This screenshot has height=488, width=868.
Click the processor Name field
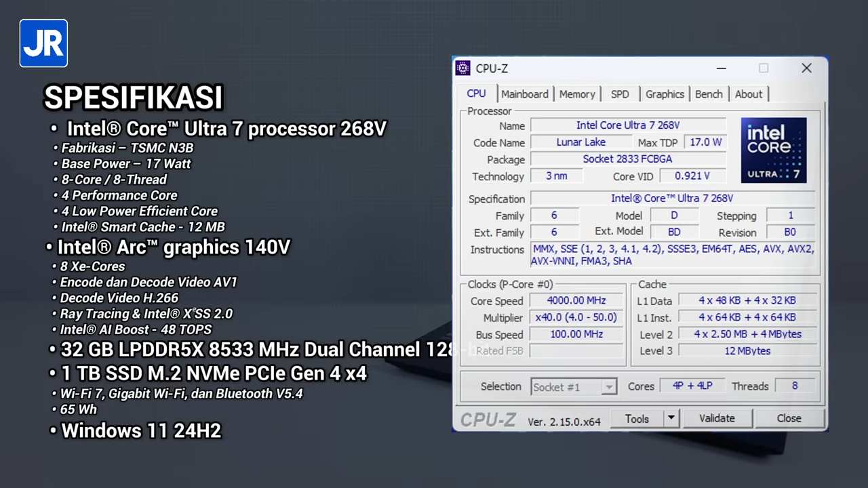627,125
